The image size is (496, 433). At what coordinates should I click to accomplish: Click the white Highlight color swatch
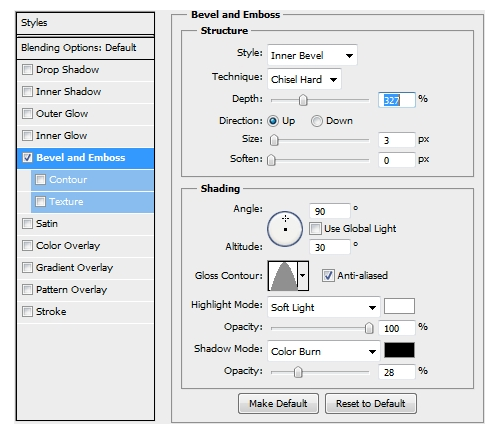coord(399,306)
